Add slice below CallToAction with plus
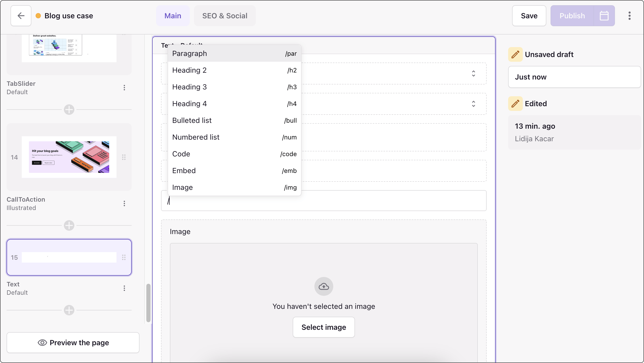This screenshot has width=644, height=363. click(69, 225)
